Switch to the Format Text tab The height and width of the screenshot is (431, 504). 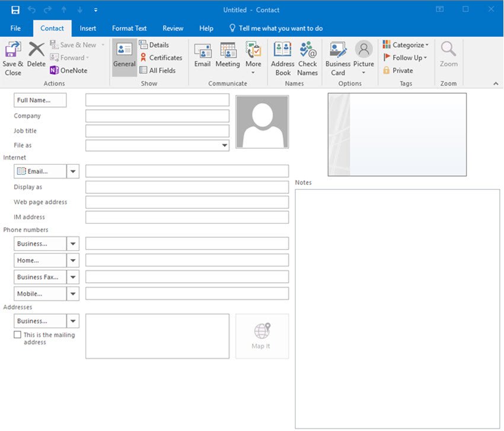[129, 28]
